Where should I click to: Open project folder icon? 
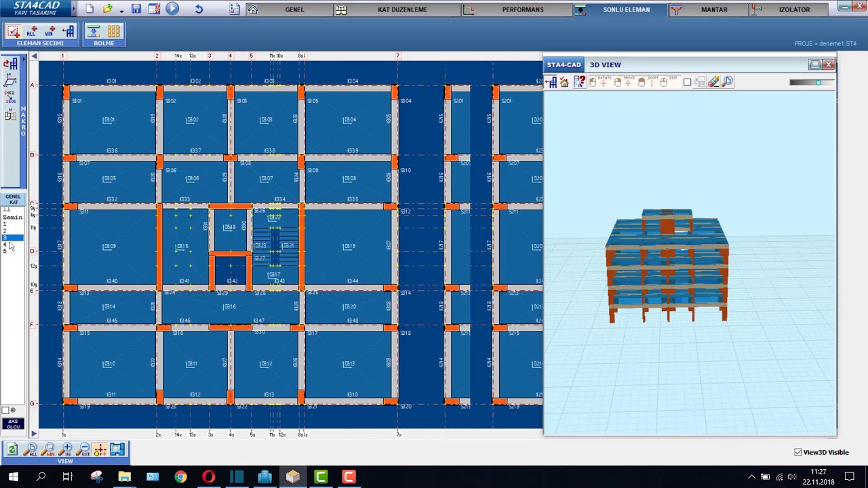107,9
